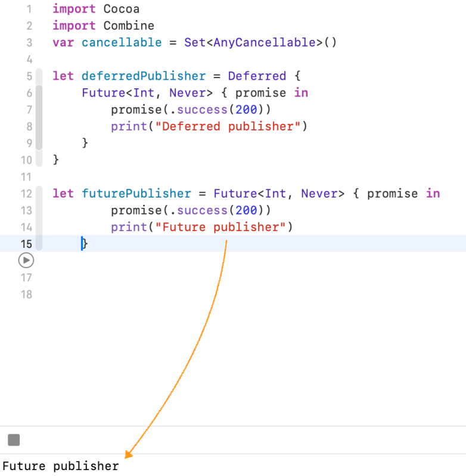Click the Combine import name
Screen dimensions: 466x476
click(129, 26)
